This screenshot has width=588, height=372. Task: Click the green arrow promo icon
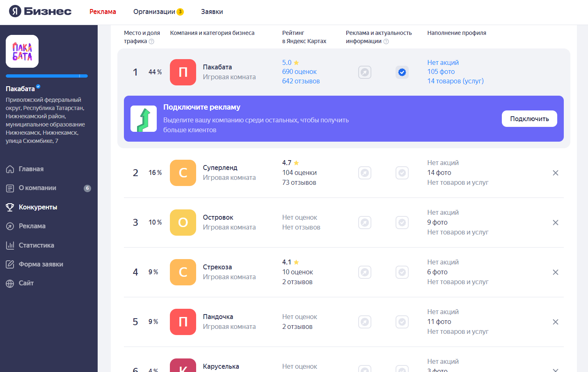[x=144, y=119]
